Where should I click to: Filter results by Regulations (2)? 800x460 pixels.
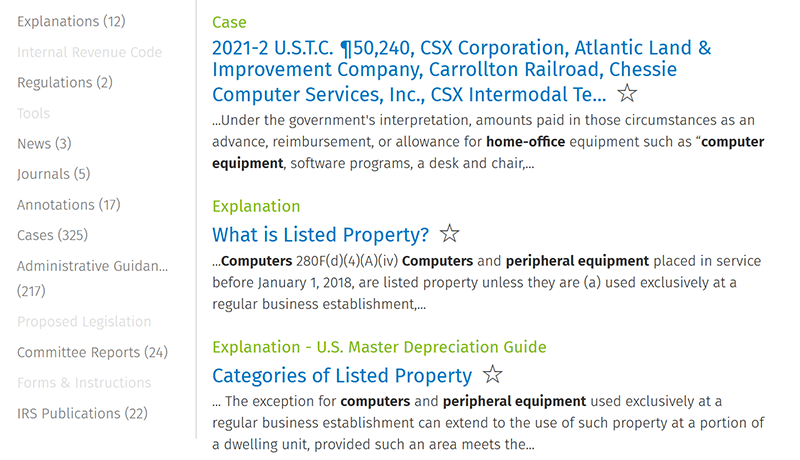coord(65,82)
